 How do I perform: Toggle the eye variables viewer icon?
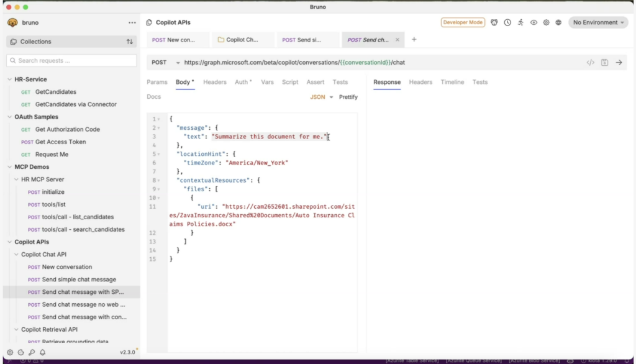(534, 22)
